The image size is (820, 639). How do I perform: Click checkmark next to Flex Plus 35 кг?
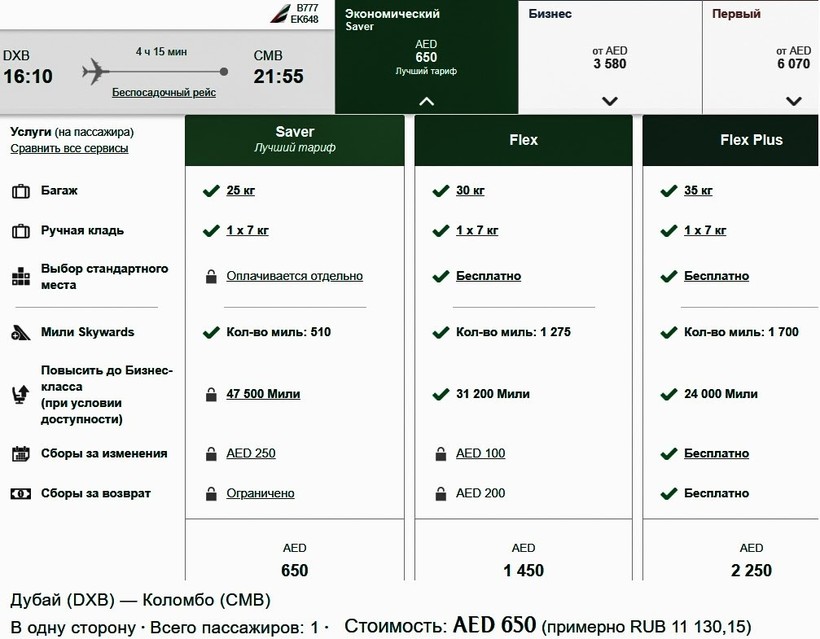669,191
